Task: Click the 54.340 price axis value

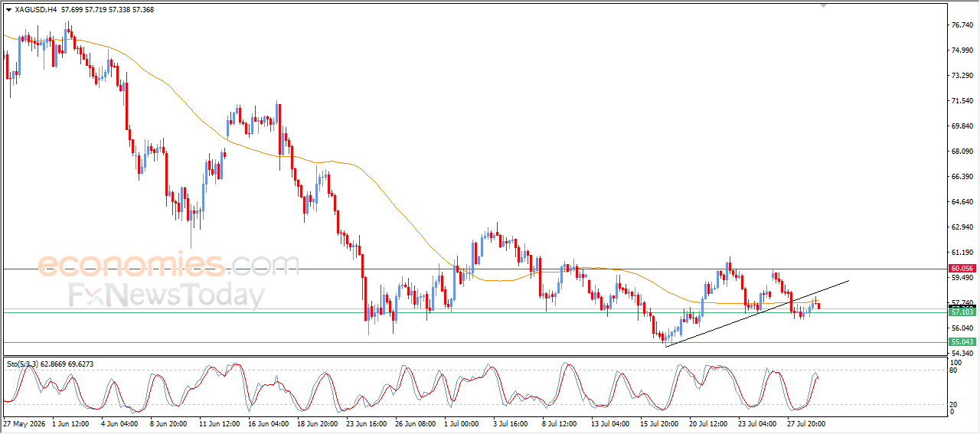Action: click(x=963, y=354)
